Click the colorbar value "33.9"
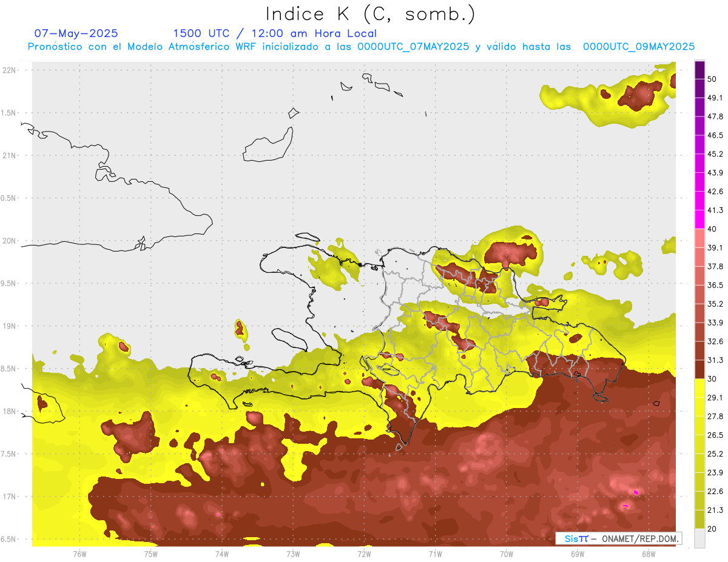Screen dimensions: 728x562 pyautogui.click(x=715, y=323)
